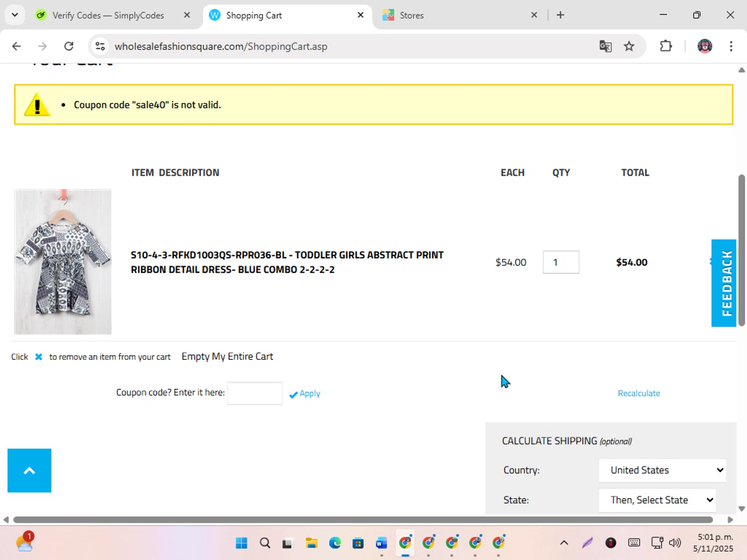This screenshot has height=560, width=747.
Task: Open site information icon in address bar
Action: point(100,46)
